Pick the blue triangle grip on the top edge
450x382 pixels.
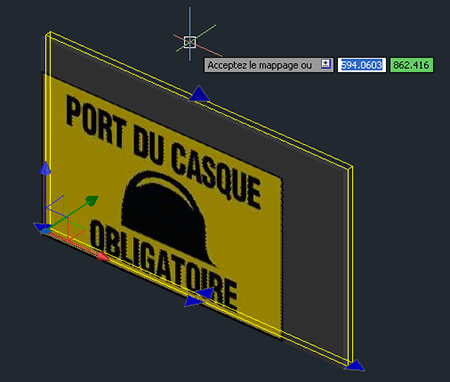199,93
